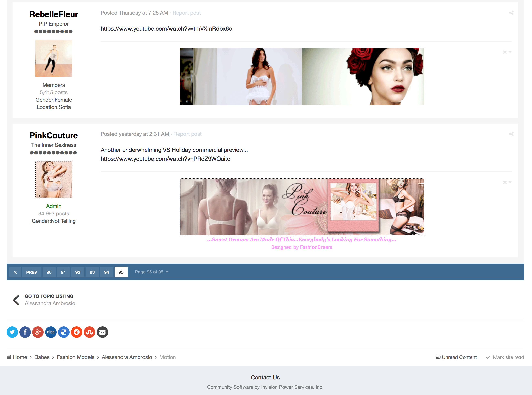This screenshot has height=395, width=532.
Task: Share topic on Reddit
Action: [x=77, y=332]
